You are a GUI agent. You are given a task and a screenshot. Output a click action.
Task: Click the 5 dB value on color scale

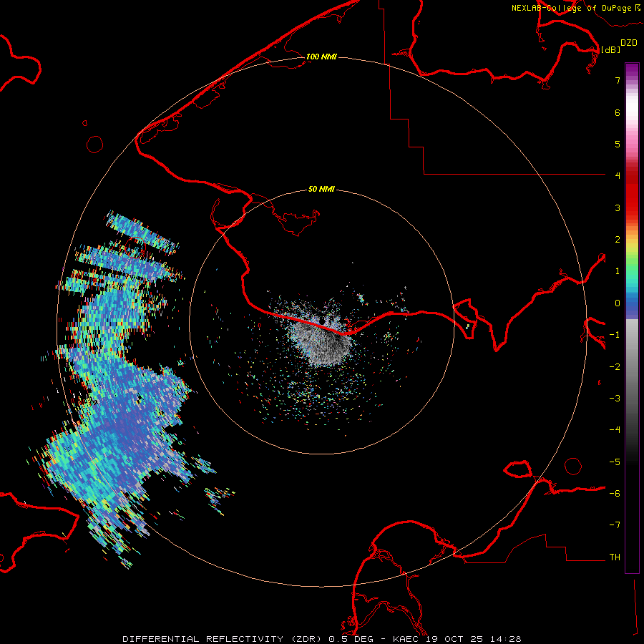point(618,144)
